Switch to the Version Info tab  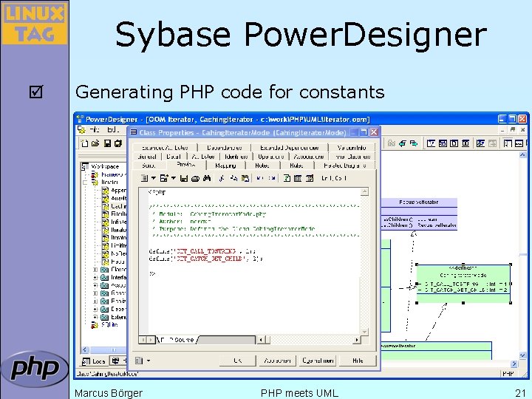click(352, 148)
